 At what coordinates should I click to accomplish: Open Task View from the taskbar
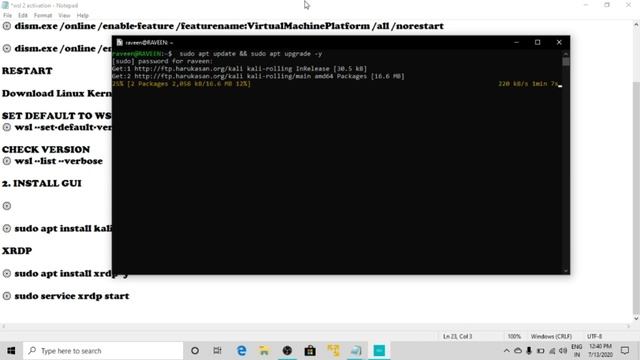coord(218,351)
